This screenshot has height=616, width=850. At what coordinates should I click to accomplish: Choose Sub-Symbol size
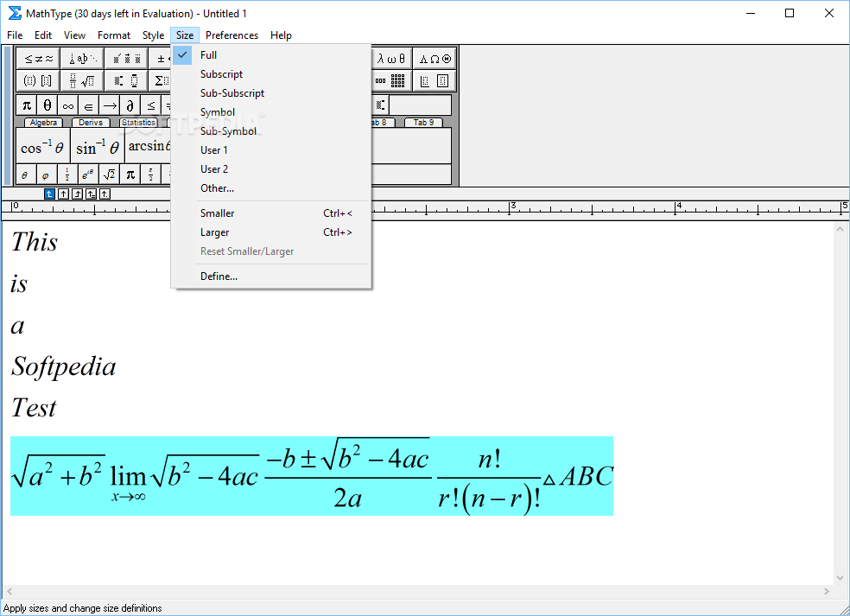(x=271, y=130)
